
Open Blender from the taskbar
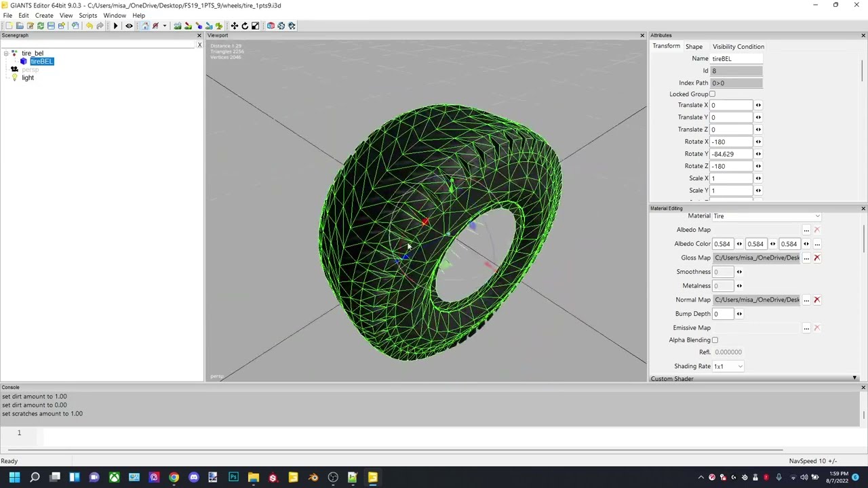pyautogui.click(x=313, y=477)
